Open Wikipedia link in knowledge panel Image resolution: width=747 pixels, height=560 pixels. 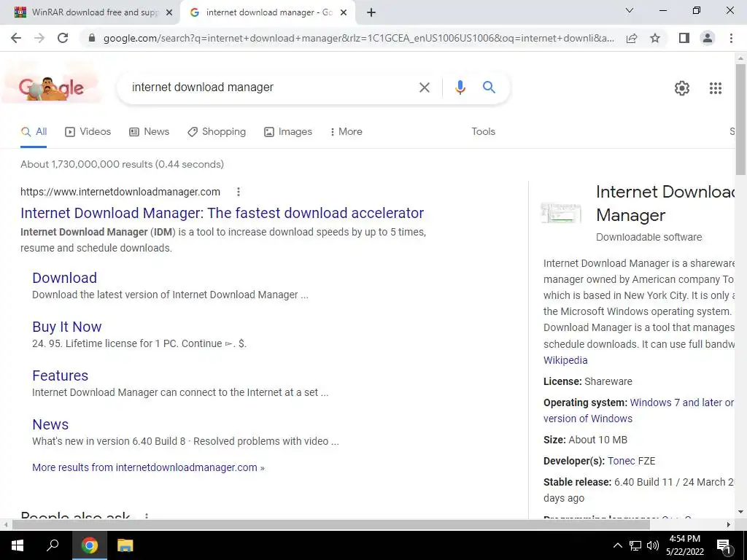(x=565, y=360)
